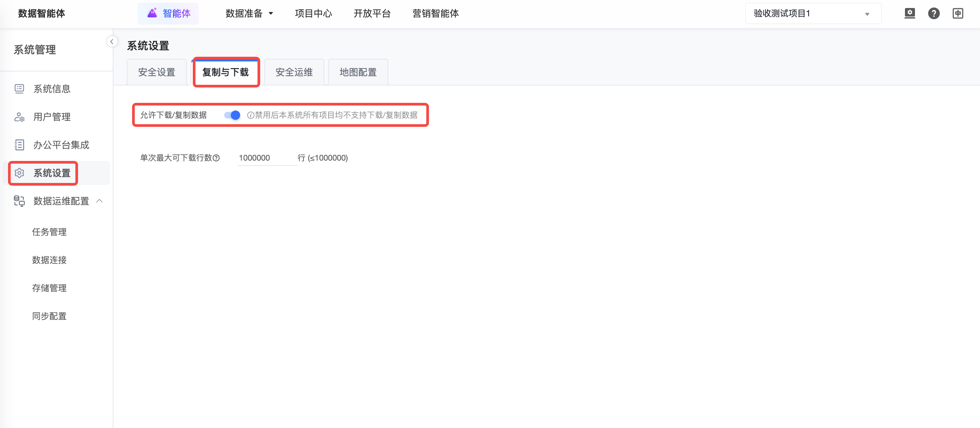Select the 智能体 navigation item
This screenshot has height=428, width=980.
click(168, 13)
